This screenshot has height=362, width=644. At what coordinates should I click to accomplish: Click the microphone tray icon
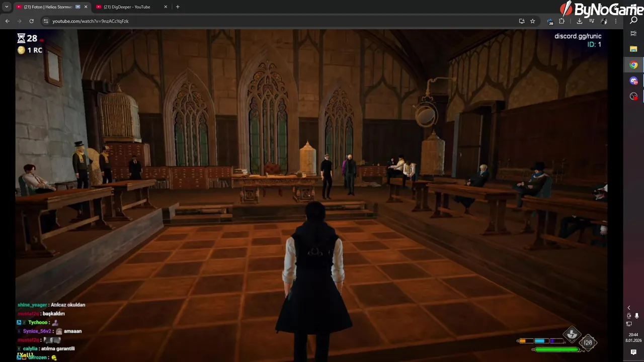(636, 316)
